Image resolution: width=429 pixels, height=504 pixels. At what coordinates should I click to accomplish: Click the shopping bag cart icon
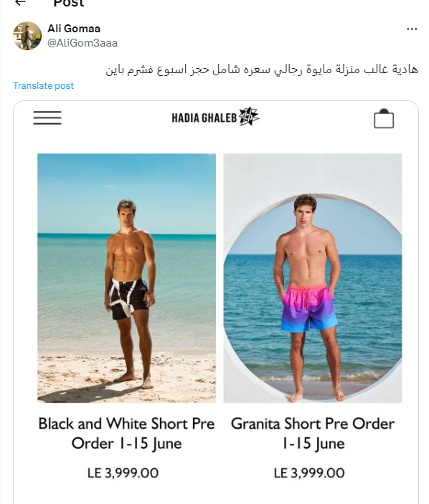(x=384, y=118)
